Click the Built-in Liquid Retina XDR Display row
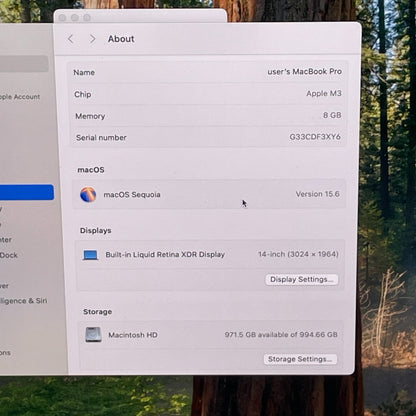Screen dimensions: 416x416 (210, 255)
